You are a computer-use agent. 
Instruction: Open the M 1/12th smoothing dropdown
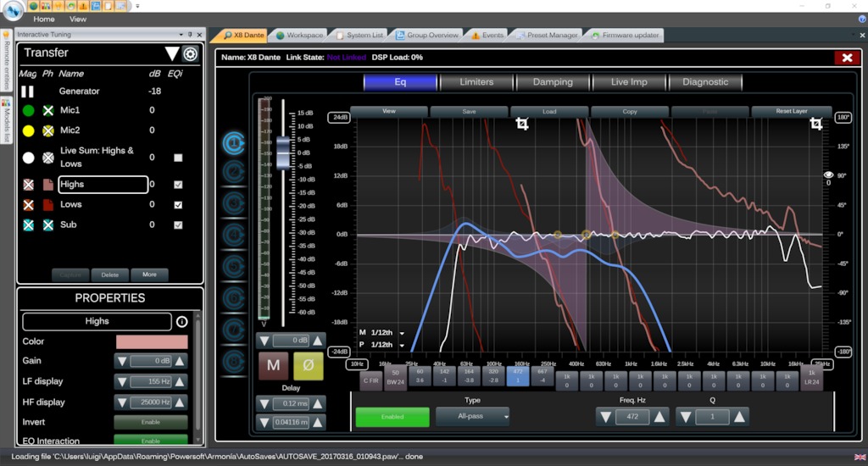[x=402, y=333]
